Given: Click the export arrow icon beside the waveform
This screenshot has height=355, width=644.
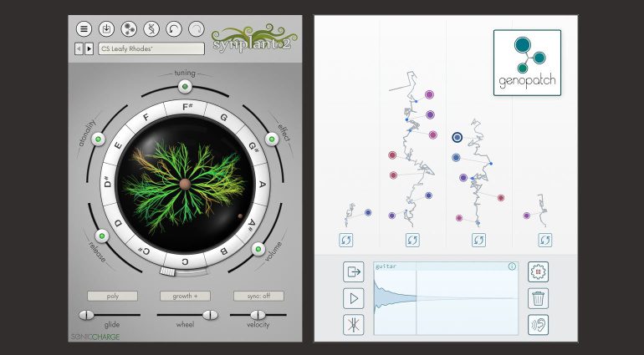Looking at the screenshot, I should click(x=353, y=271).
